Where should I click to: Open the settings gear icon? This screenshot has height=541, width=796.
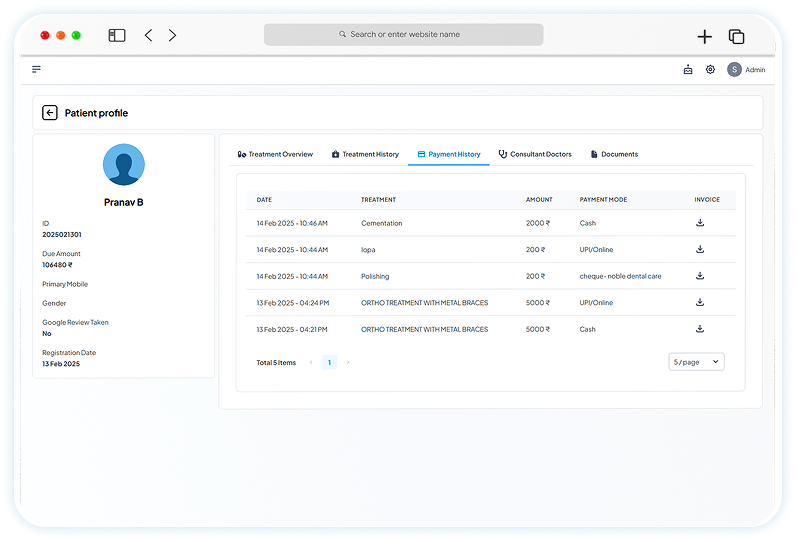coord(710,70)
